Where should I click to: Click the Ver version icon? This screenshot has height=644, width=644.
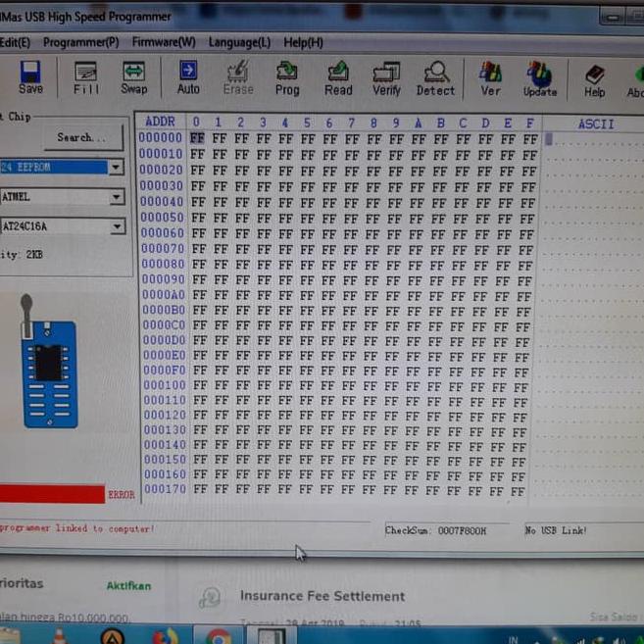[x=490, y=78]
